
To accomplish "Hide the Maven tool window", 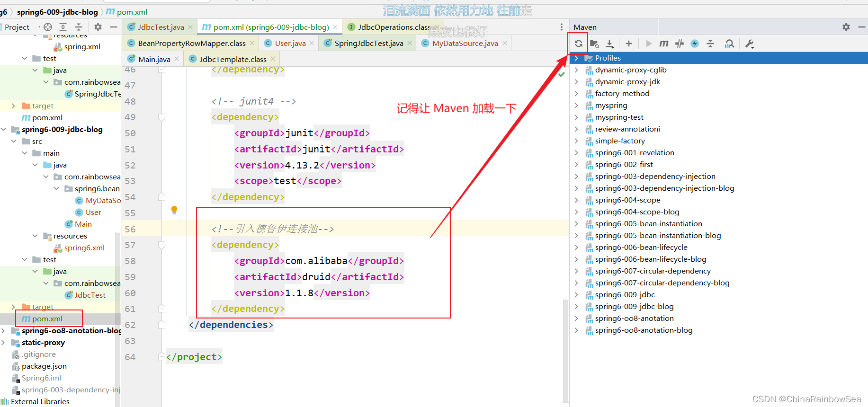I will (x=862, y=27).
